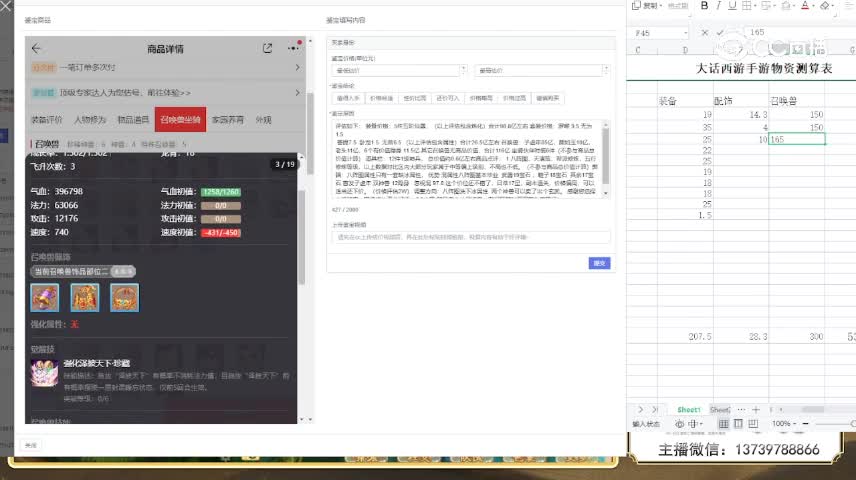This screenshot has width=856, height=480.
Task: Jump to last sheet arrow
Action: point(655,410)
